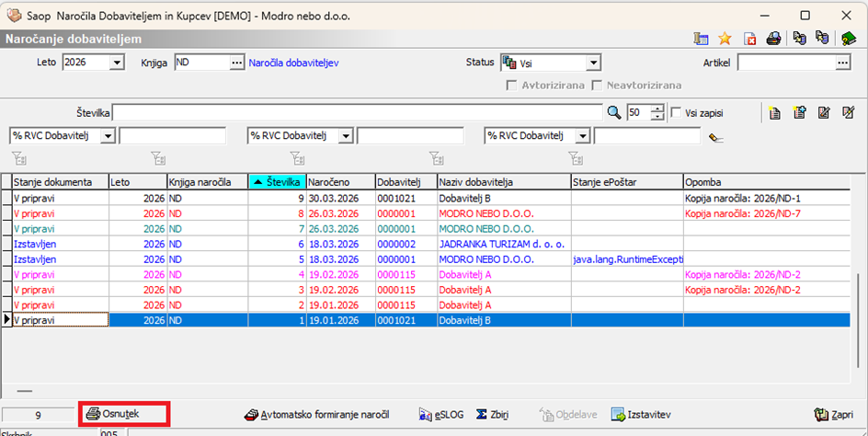
Task: Increase the record count stepper above 50
Action: coord(657,109)
